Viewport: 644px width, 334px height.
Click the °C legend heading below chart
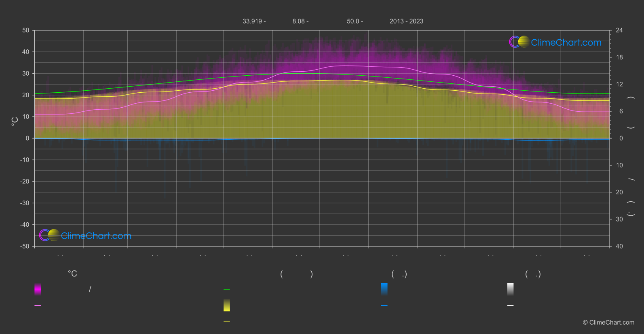pyautogui.click(x=72, y=274)
